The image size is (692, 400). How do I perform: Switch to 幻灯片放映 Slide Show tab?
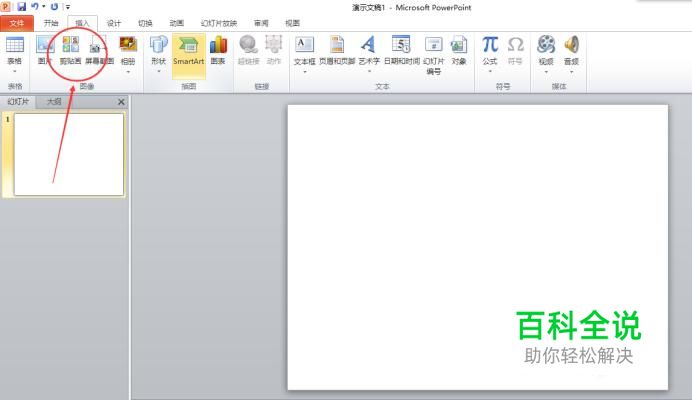[x=219, y=23]
